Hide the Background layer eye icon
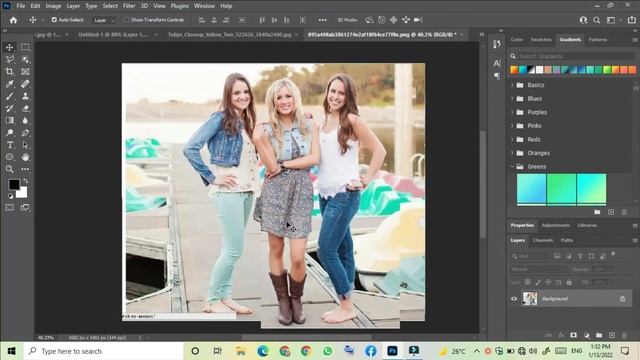Screen dimensions: 640x360 [x=514, y=299]
